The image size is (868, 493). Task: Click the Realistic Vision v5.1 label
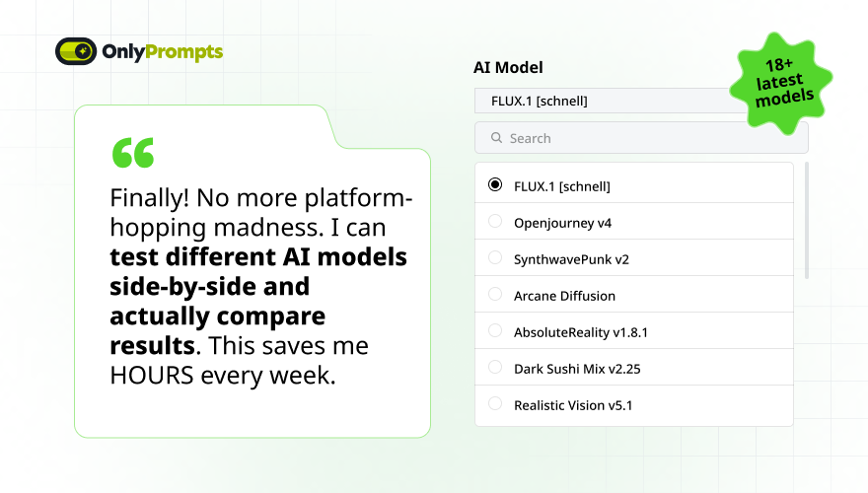pyautogui.click(x=573, y=405)
